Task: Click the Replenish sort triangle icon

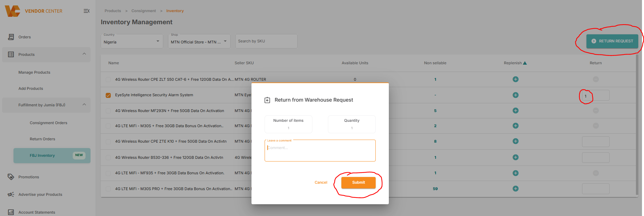Action: [x=525, y=63]
